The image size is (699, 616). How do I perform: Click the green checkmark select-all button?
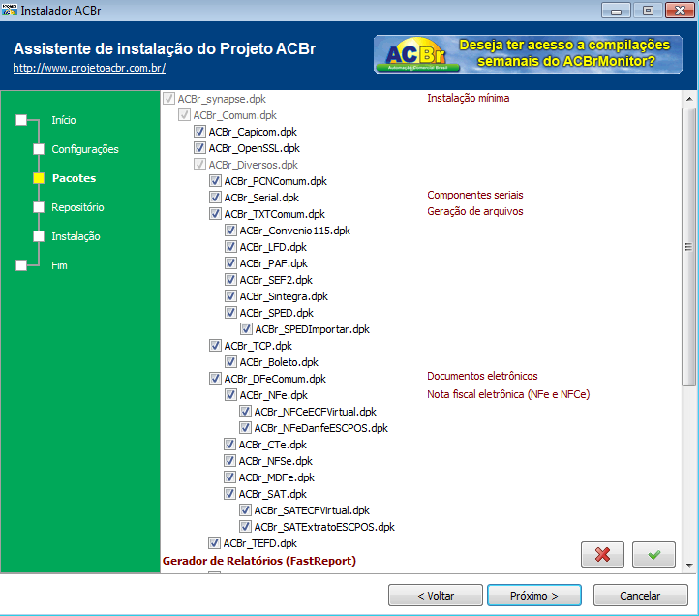tap(653, 554)
